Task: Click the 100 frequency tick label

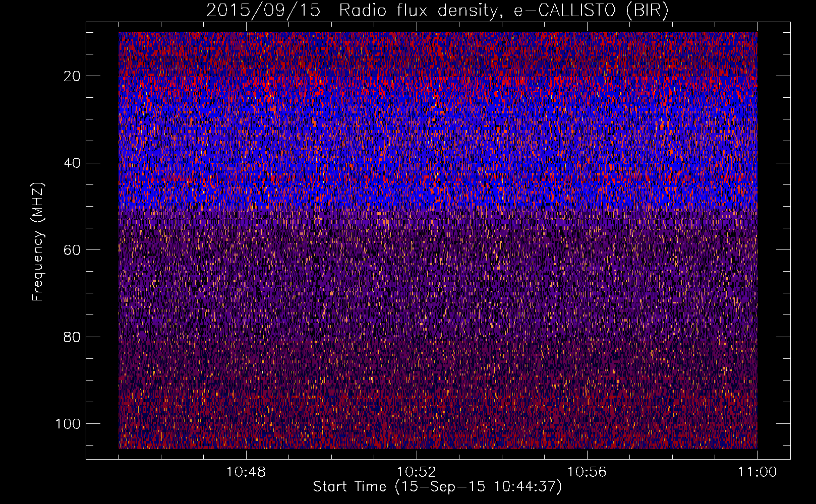Action: 68,424
